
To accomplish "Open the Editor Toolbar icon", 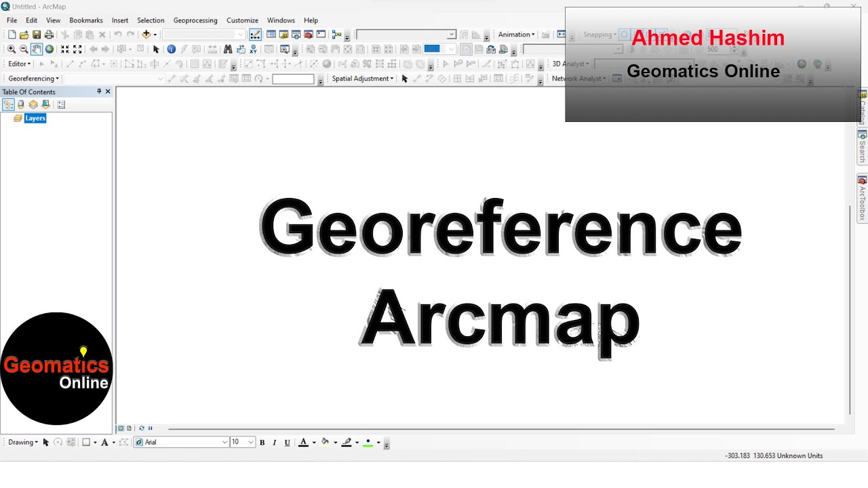I will pos(255,35).
